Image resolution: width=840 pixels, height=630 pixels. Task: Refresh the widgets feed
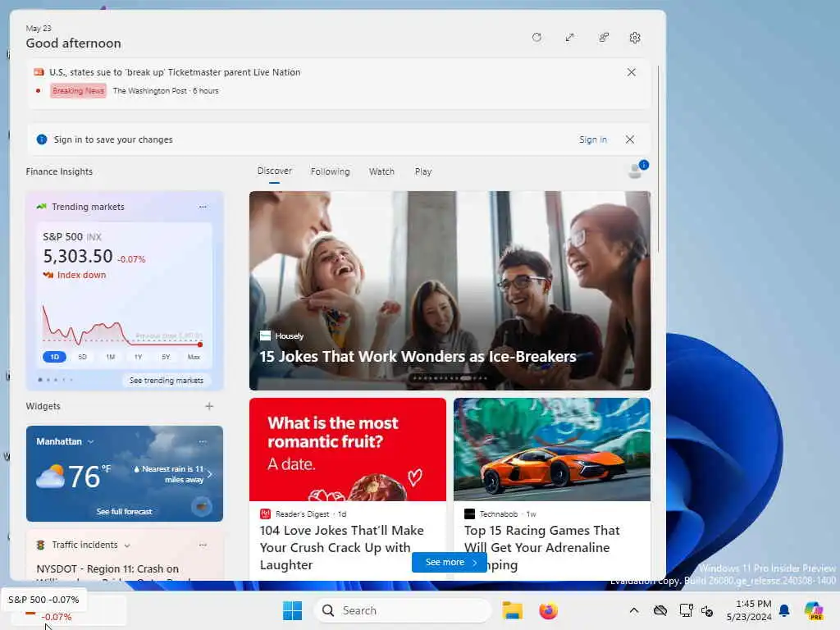[x=536, y=38]
